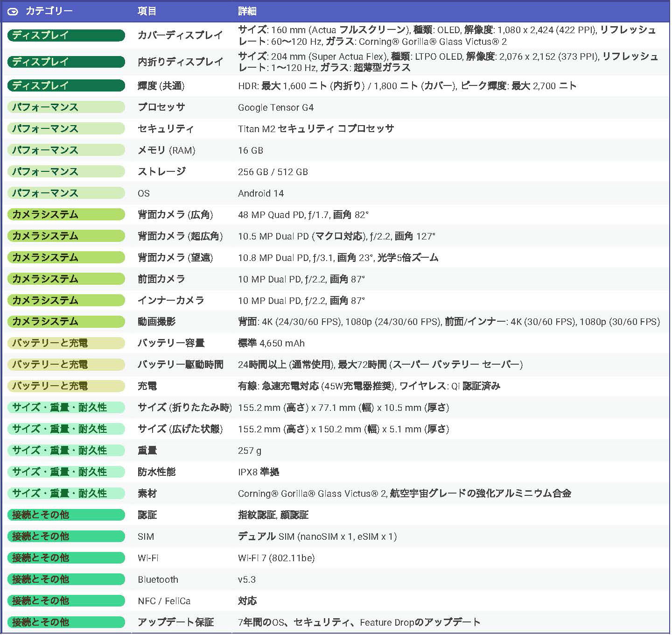Select the NFC / FeliCa item cell
Viewport: 672px width, 635px height.
pos(164,601)
